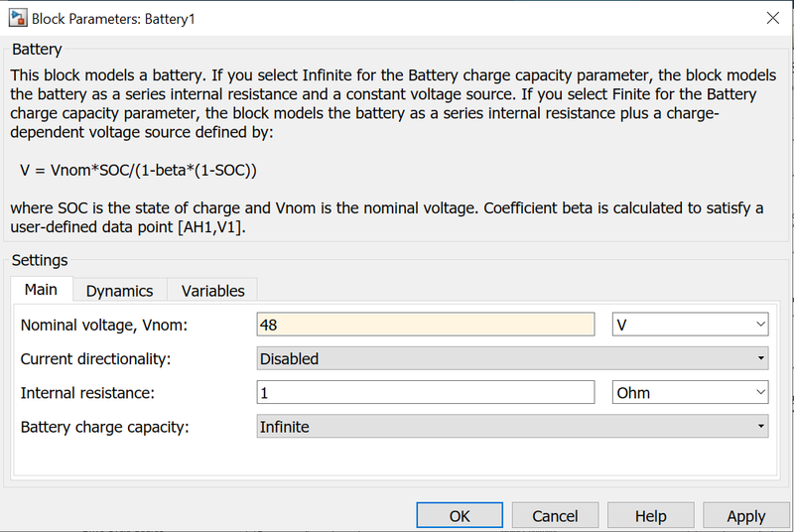Viewport: 794px width, 532px height.
Task: Click the Vnom*SOC equation text
Action: [x=138, y=170]
